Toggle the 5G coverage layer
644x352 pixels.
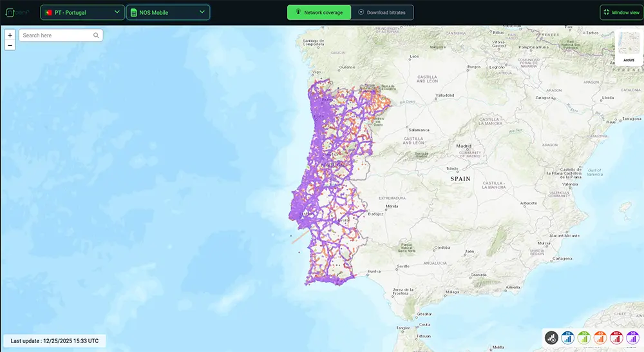pyautogui.click(x=633, y=338)
